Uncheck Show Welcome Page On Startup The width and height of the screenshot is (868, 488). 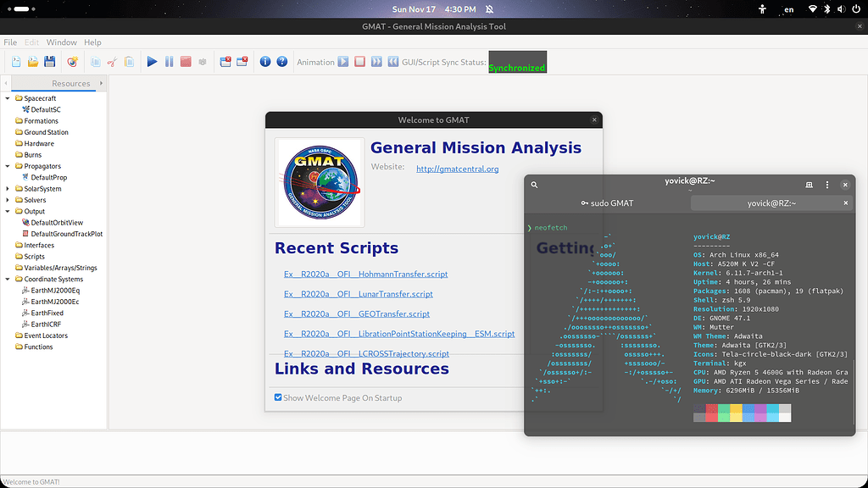(276, 397)
